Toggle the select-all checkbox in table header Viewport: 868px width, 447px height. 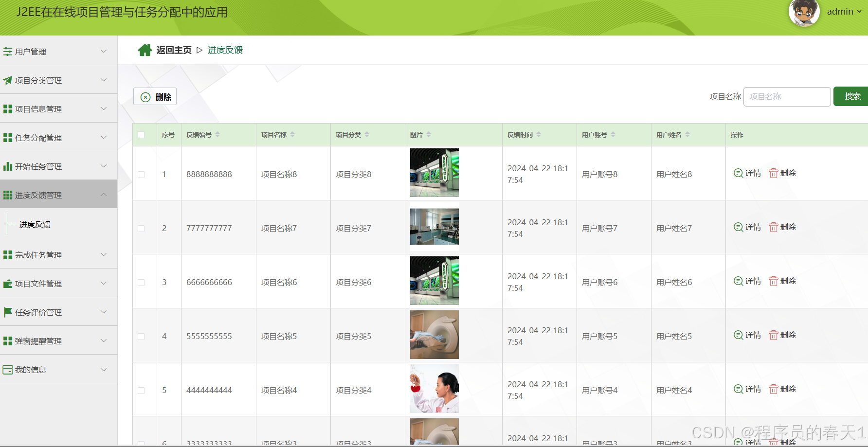(141, 135)
